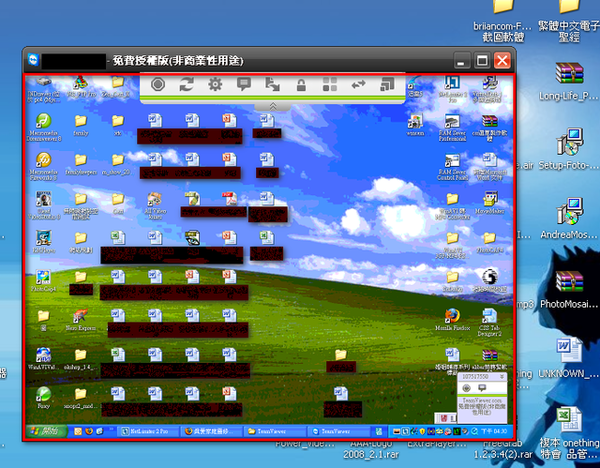Click the TeamViewer logo in window title bar
The width and height of the screenshot is (600, 468).
[x=33, y=60]
